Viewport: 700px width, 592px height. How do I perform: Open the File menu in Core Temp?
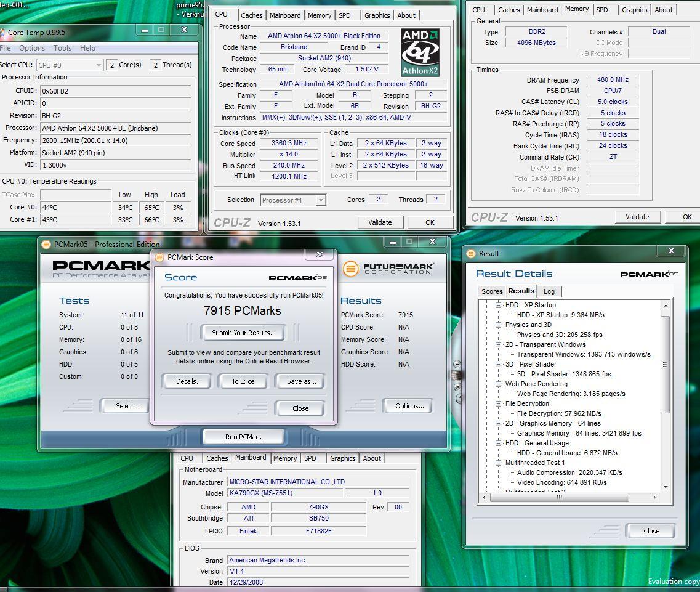pyautogui.click(x=6, y=48)
